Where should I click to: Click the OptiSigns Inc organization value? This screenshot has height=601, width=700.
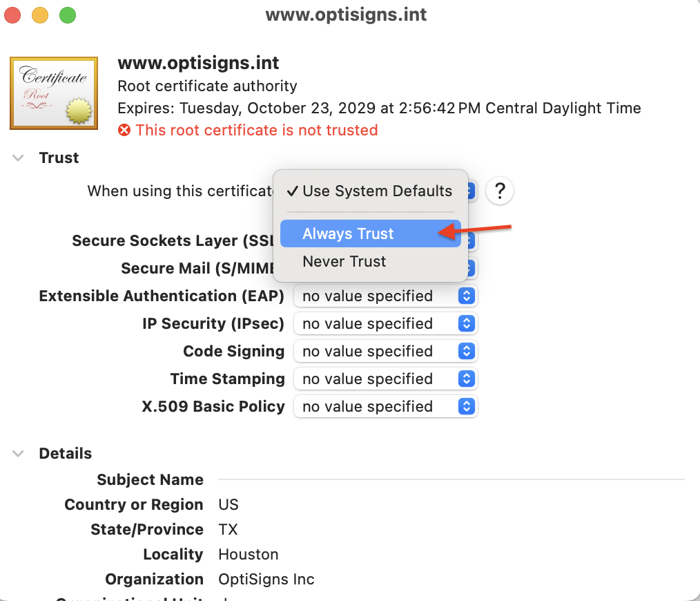[266, 579]
